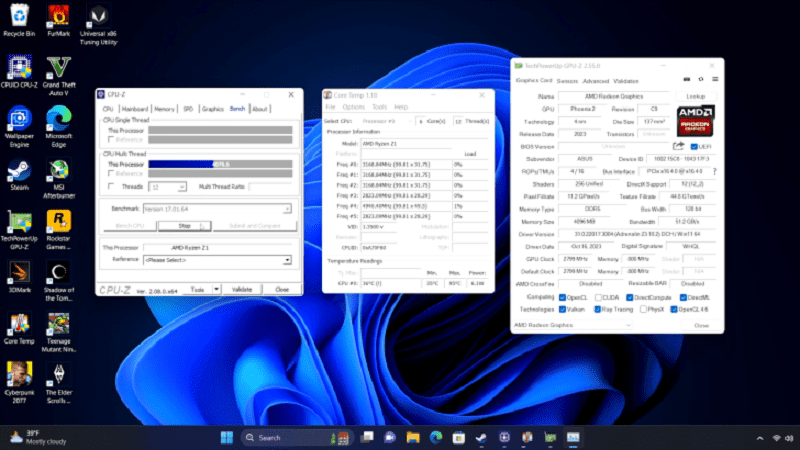Toggle CUDA checkbox in GPU-Z
This screenshot has width=800, height=450.
point(598,297)
